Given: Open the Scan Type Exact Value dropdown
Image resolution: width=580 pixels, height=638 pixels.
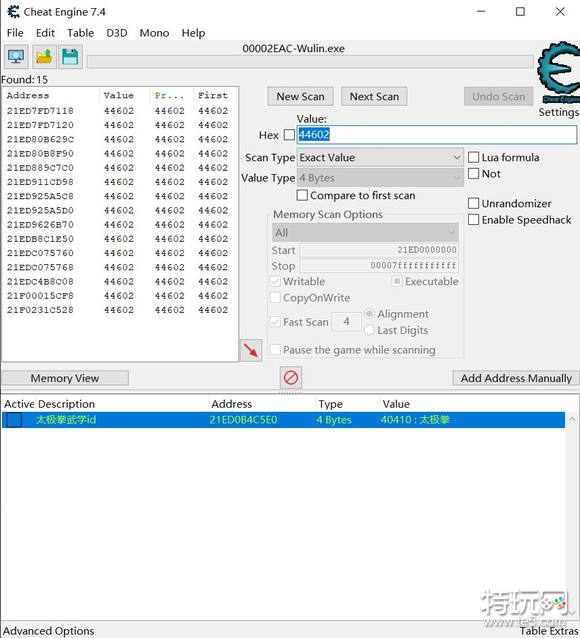Looking at the screenshot, I should 380,157.
